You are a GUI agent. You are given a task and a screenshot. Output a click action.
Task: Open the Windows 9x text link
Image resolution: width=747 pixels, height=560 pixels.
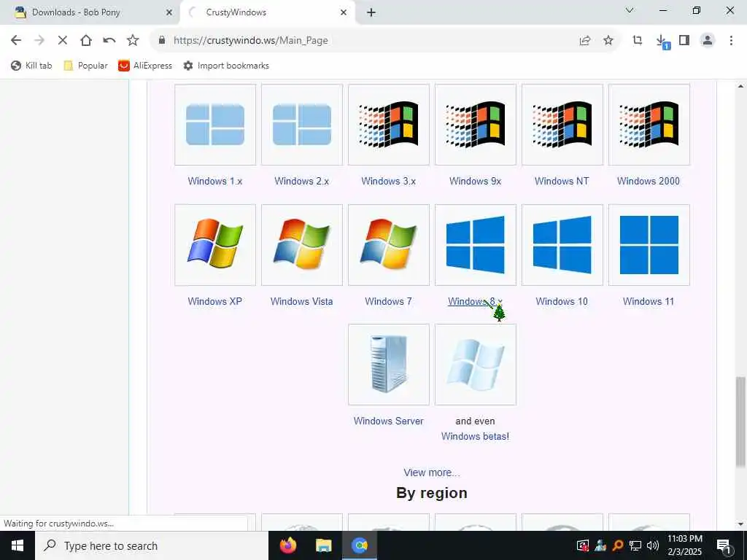click(x=475, y=181)
